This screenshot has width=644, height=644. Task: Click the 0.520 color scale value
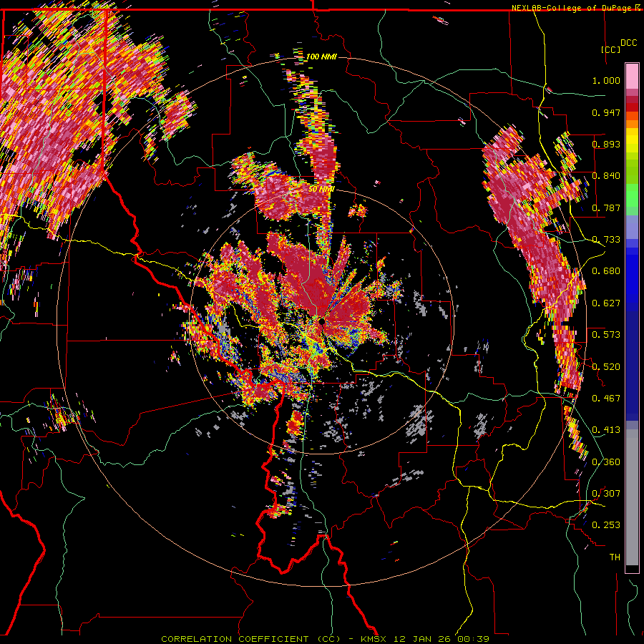606,367
